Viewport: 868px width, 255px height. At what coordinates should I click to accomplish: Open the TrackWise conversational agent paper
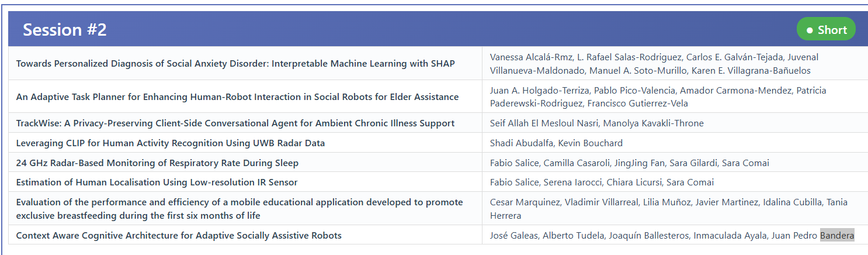(235, 123)
